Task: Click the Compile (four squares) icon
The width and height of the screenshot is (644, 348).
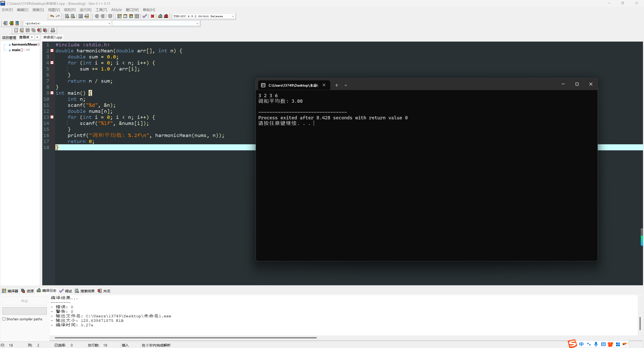Action: (x=119, y=16)
